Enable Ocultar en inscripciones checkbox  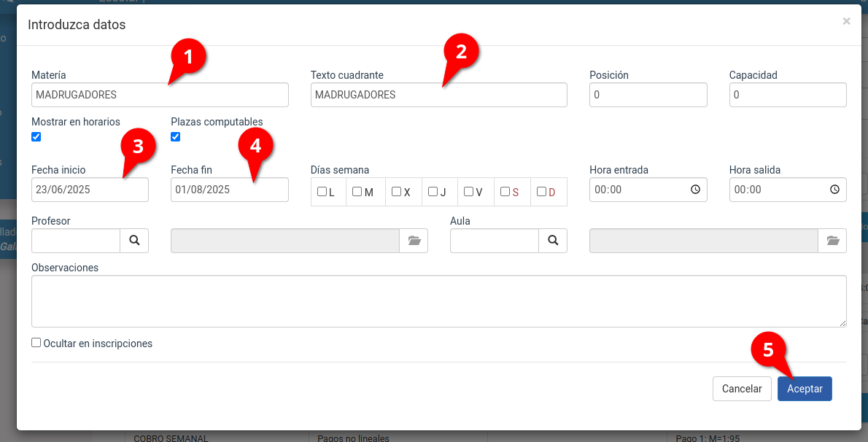(36, 343)
